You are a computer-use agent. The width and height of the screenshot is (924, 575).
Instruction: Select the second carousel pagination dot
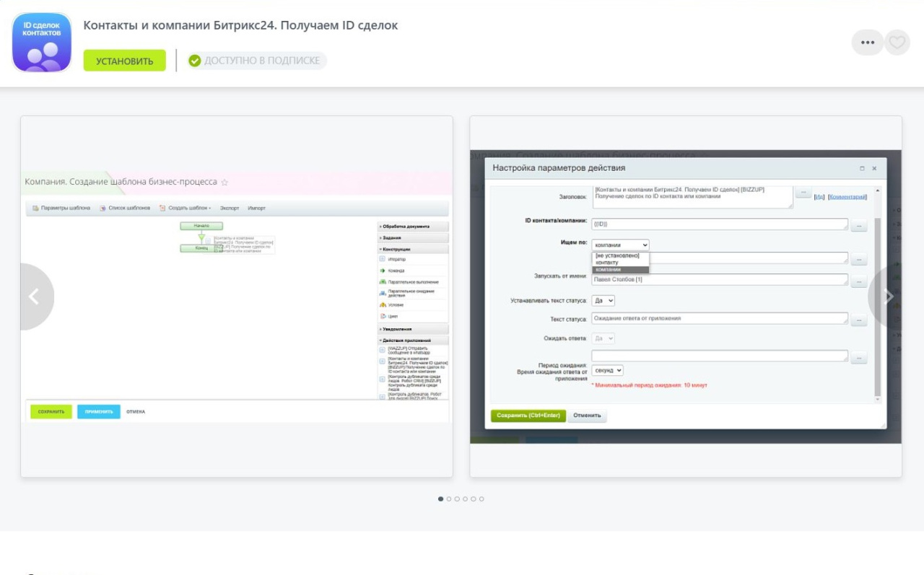point(449,499)
